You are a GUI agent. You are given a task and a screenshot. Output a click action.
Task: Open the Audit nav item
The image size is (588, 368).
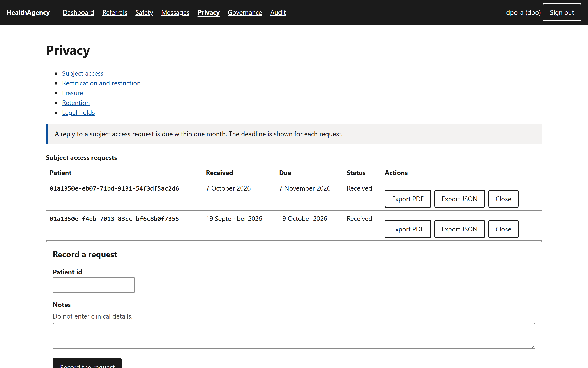278,12
